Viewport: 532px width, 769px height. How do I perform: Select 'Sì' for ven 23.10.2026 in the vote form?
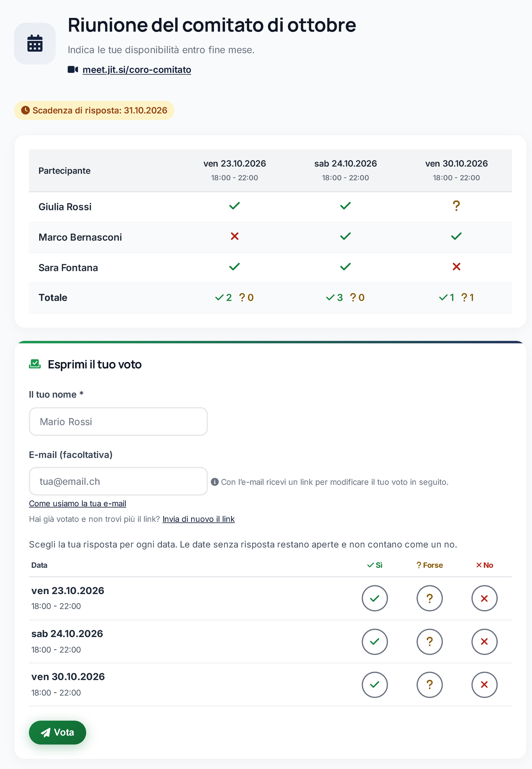pyautogui.click(x=375, y=598)
